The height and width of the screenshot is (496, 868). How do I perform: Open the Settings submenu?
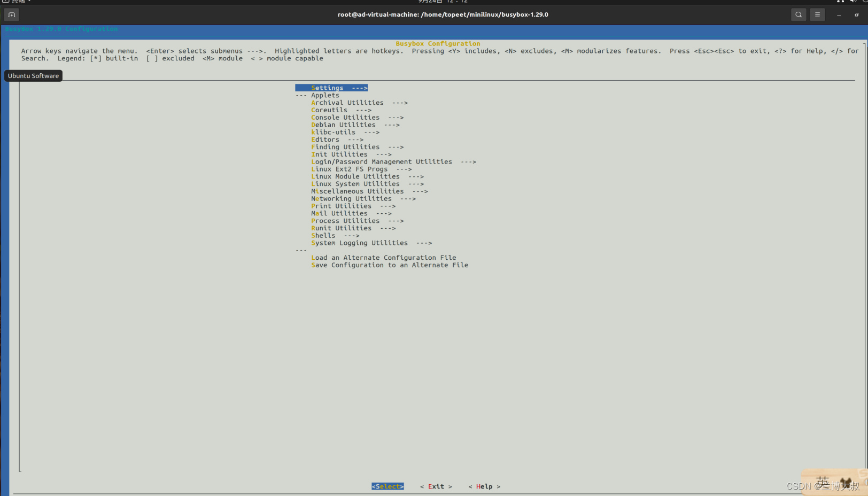(328, 88)
